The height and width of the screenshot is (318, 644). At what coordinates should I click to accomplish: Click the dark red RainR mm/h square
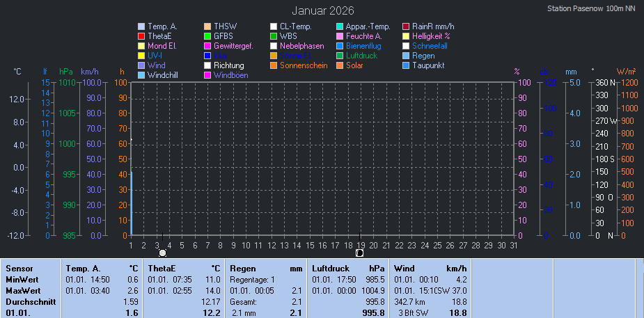[x=406, y=26]
